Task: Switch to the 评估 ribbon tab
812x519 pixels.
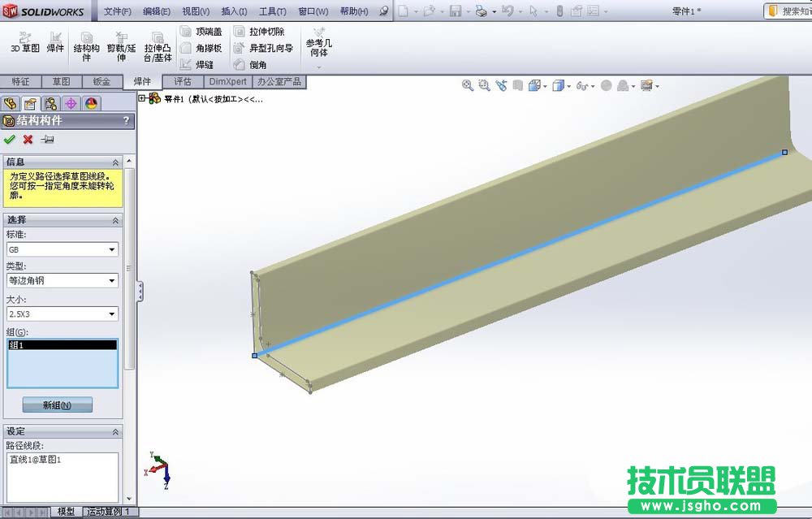Action: [183, 81]
